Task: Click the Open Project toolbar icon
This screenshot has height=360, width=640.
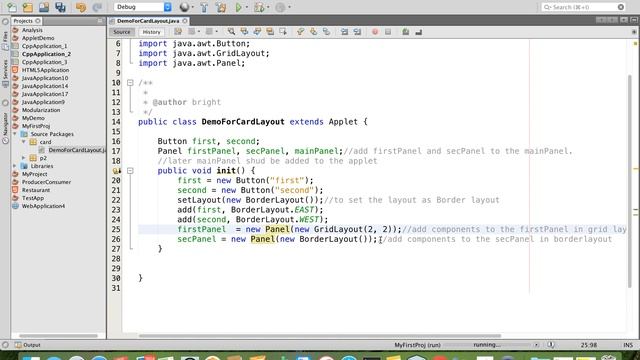Action: tap(44, 7)
